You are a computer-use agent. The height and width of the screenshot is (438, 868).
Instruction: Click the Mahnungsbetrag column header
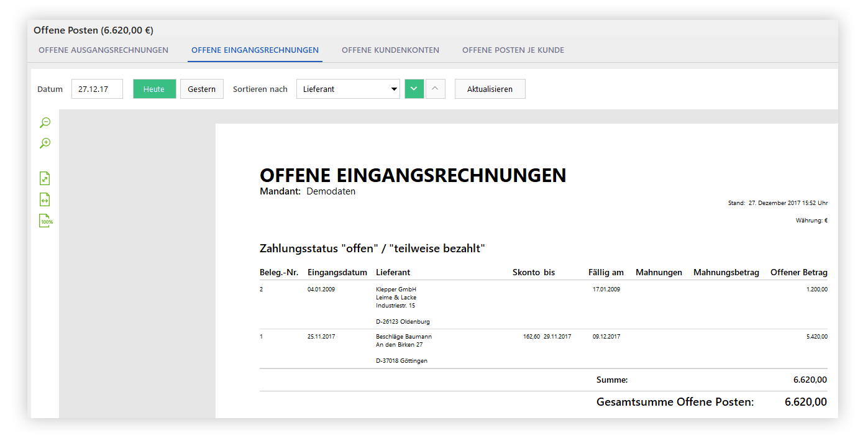click(726, 272)
